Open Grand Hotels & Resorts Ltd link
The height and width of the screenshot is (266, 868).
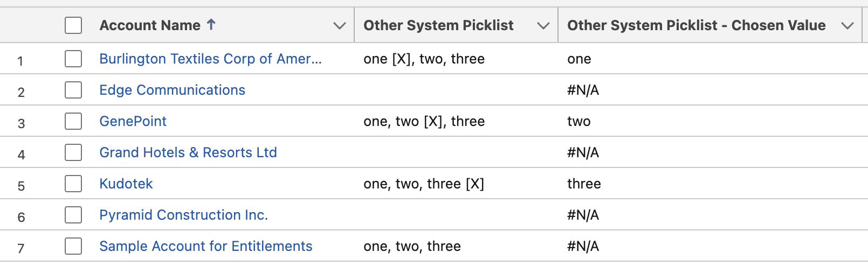pos(188,152)
